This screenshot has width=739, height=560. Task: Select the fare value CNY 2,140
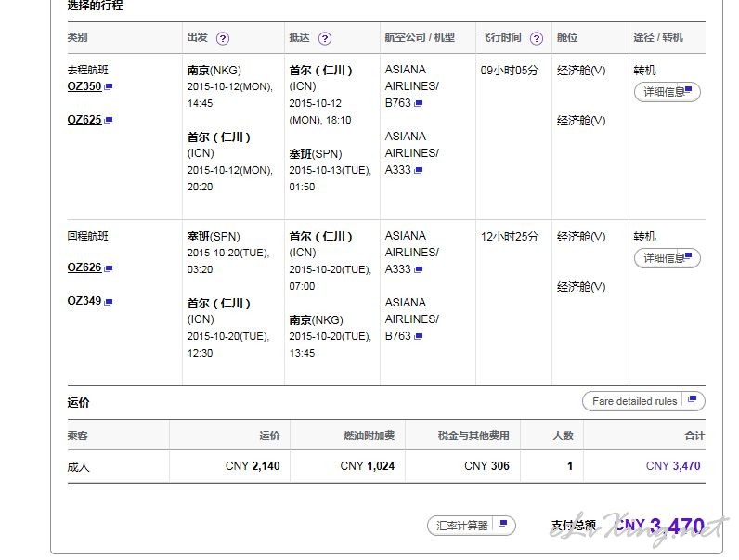253,465
